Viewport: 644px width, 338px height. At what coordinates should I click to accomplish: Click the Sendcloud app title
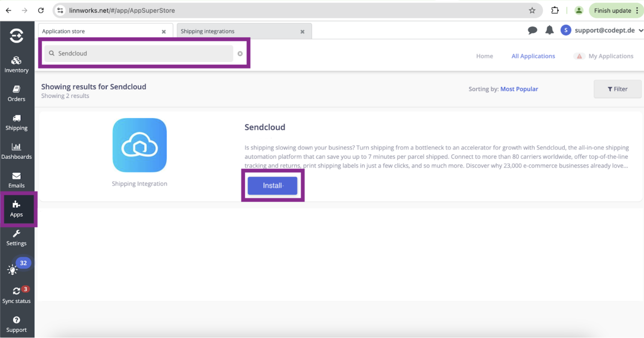265,127
